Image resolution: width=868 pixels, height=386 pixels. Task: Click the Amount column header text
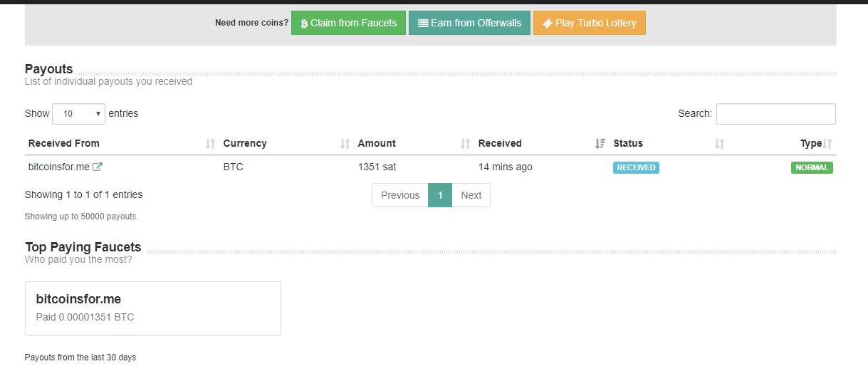[x=377, y=143]
